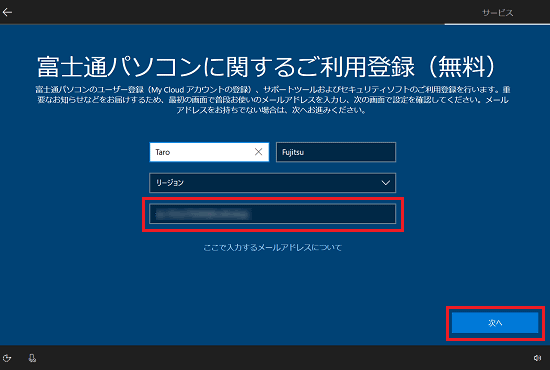Click the heading 富士通パソコンに関するご利用登録（無料）
The image size is (550, 370).
266,66
